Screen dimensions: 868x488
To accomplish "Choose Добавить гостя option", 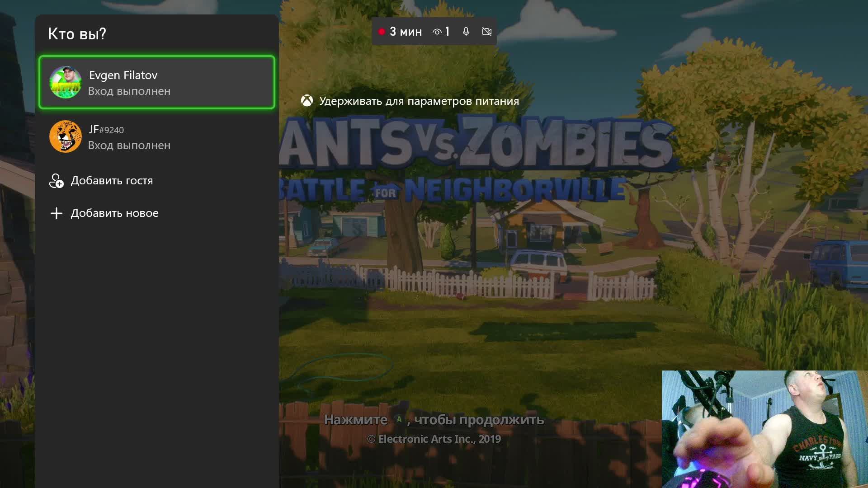I will click(157, 181).
